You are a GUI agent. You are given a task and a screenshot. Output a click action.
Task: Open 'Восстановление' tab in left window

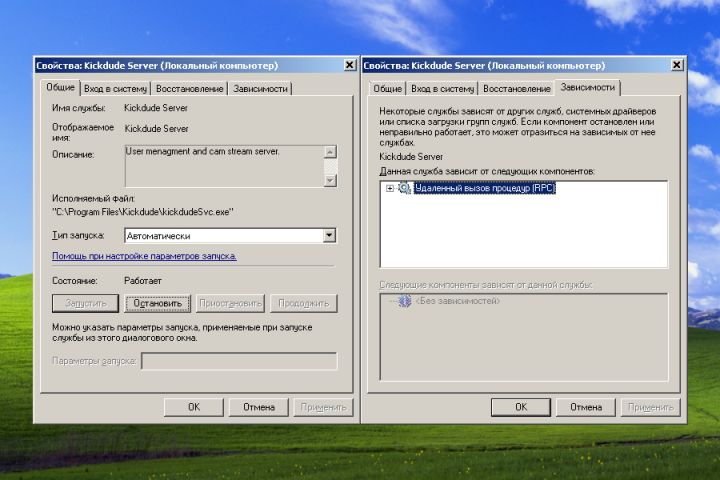point(189,89)
